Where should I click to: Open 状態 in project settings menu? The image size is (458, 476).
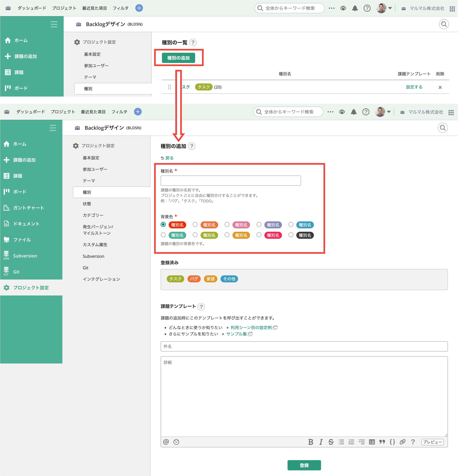coord(87,204)
